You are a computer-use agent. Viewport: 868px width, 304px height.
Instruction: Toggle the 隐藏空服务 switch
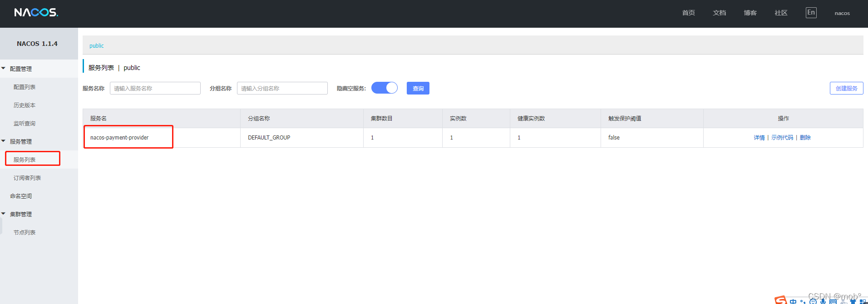pyautogui.click(x=384, y=88)
